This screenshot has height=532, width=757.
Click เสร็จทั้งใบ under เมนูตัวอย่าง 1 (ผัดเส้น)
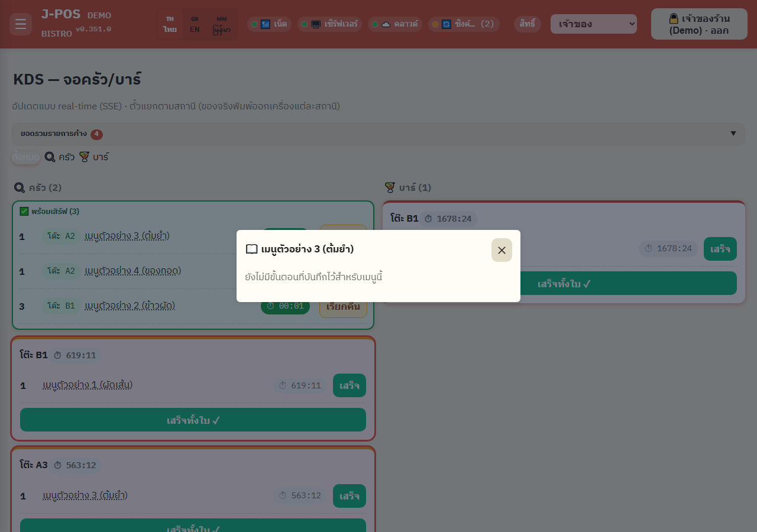[193, 420]
